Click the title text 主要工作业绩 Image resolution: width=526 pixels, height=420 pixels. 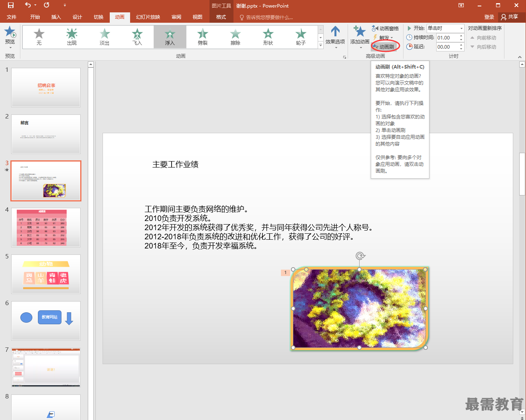(x=176, y=164)
